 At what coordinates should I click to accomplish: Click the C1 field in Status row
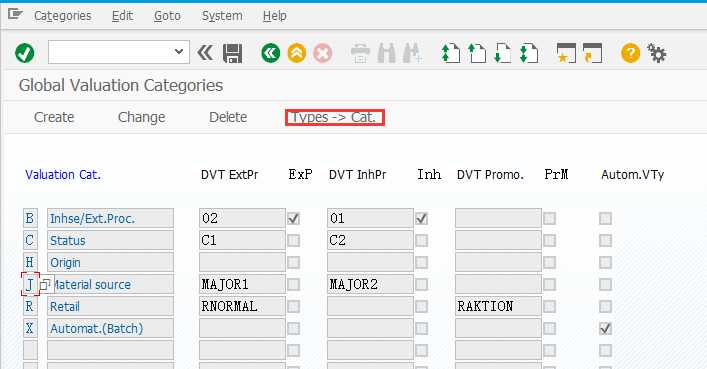[x=242, y=240]
